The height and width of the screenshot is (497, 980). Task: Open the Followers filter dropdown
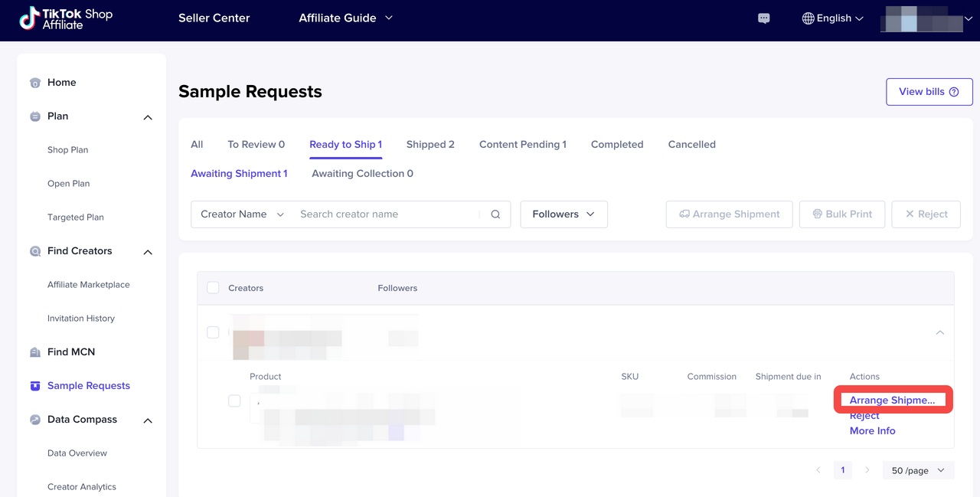click(563, 214)
